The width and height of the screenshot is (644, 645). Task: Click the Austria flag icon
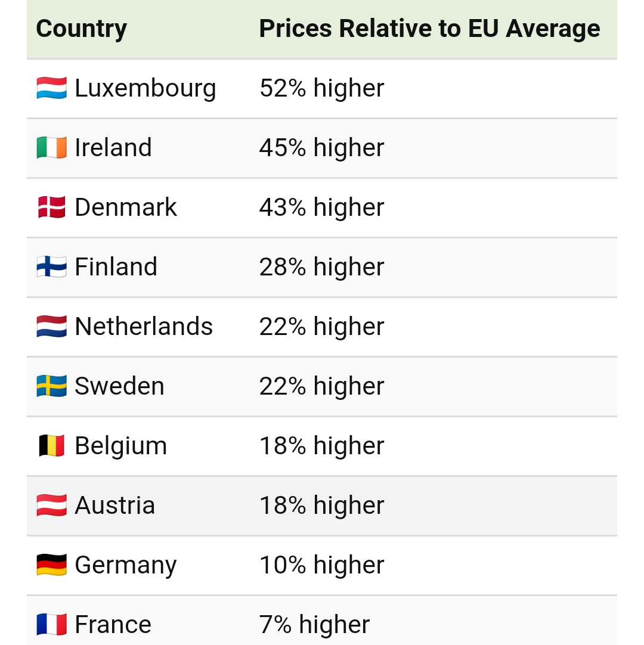pos(51,506)
